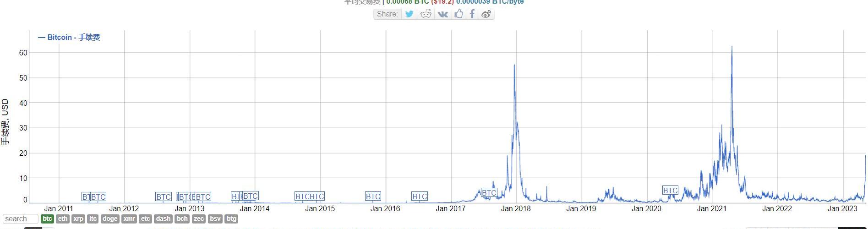Viewport: 868px width, 229px height.
Task: Click the search coin input field
Action: pos(21,219)
